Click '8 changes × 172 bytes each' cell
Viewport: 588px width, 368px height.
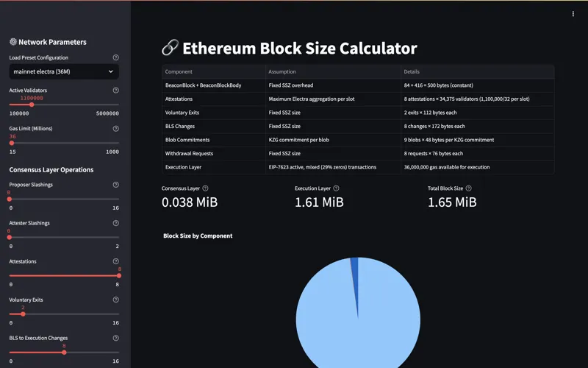(477, 126)
